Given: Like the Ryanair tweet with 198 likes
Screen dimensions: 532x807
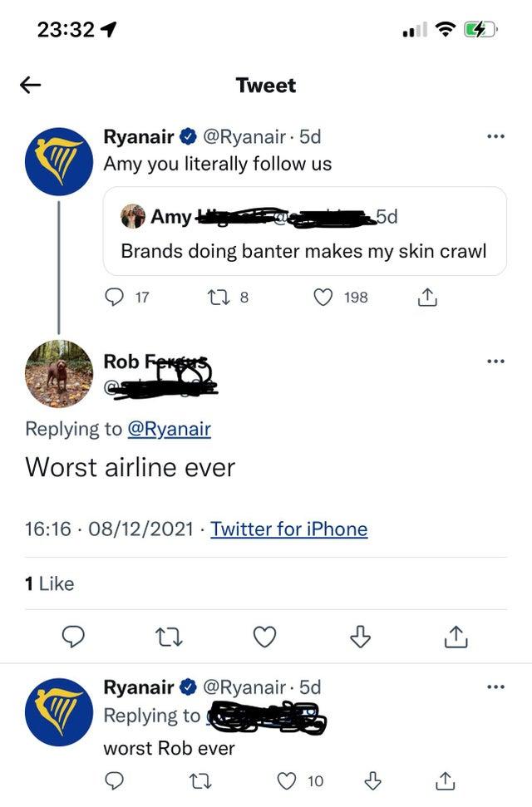Looking at the screenshot, I should 323,297.
